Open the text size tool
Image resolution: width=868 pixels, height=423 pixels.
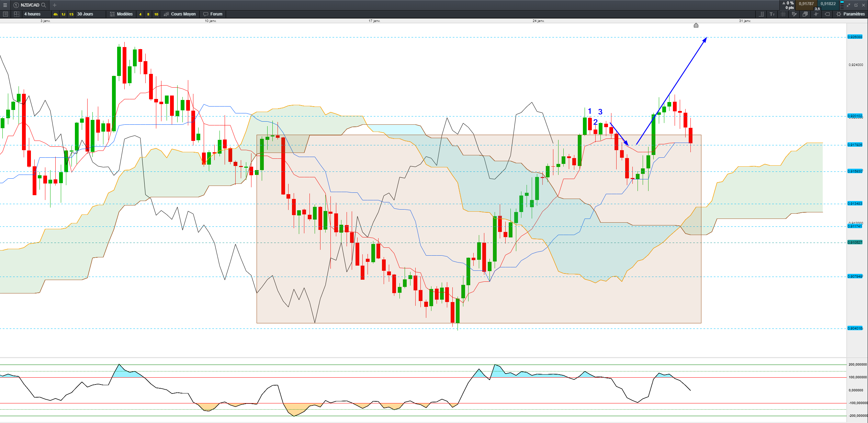tap(772, 14)
